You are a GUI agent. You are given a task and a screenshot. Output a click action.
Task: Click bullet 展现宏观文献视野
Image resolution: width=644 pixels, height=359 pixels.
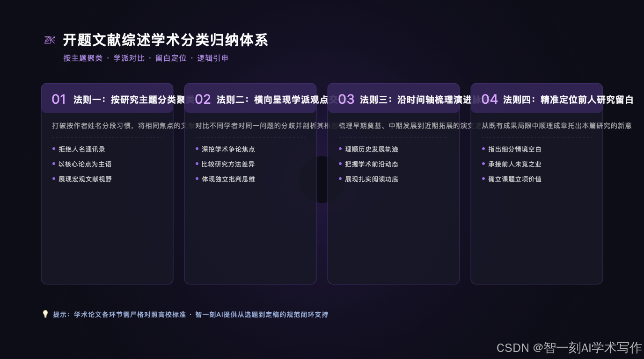tap(85, 179)
